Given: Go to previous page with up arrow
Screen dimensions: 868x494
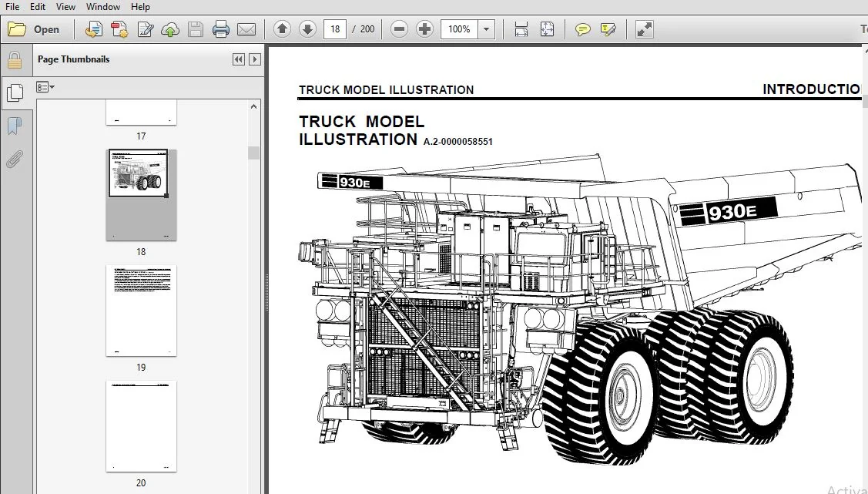Looking at the screenshot, I should [x=283, y=29].
